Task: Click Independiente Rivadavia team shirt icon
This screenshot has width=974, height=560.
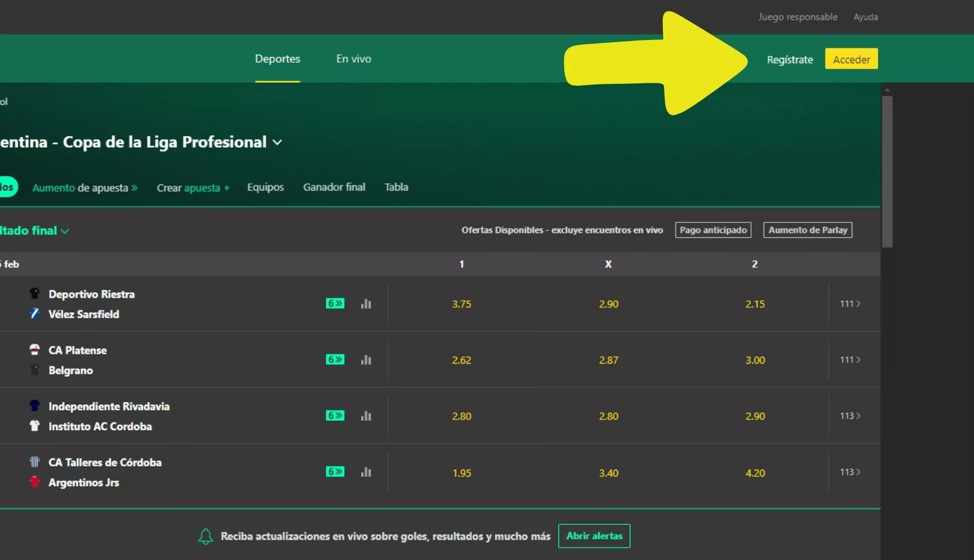Action: pyautogui.click(x=35, y=405)
